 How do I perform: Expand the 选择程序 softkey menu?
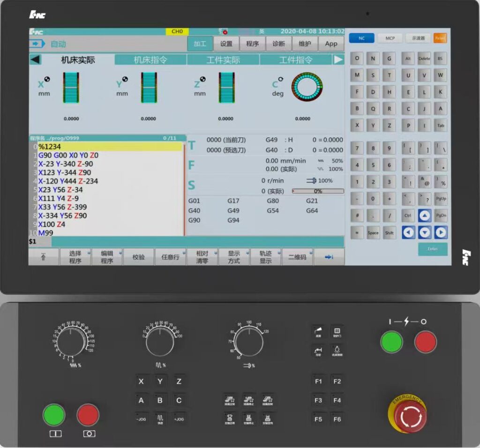(x=75, y=257)
